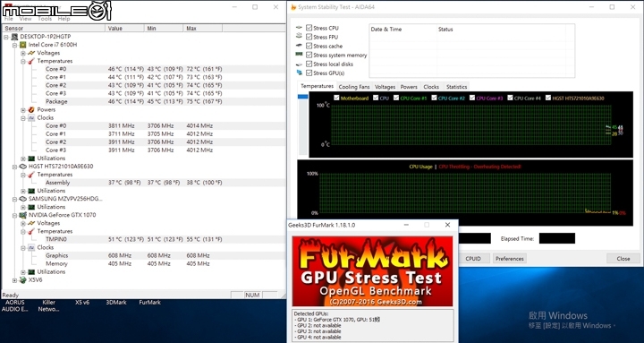The height and width of the screenshot is (343, 644).
Task: Open the Tools menu
Action: (x=45, y=19)
